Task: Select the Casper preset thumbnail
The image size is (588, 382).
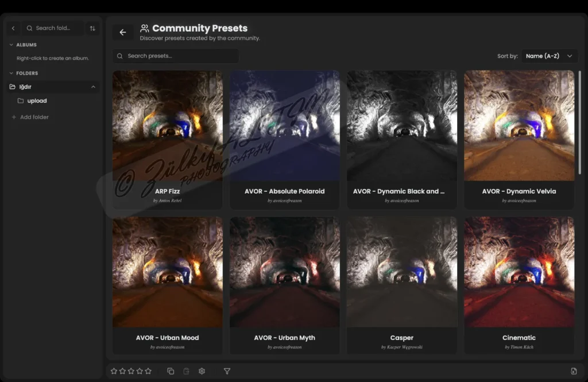Action: pyautogui.click(x=402, y=272)
